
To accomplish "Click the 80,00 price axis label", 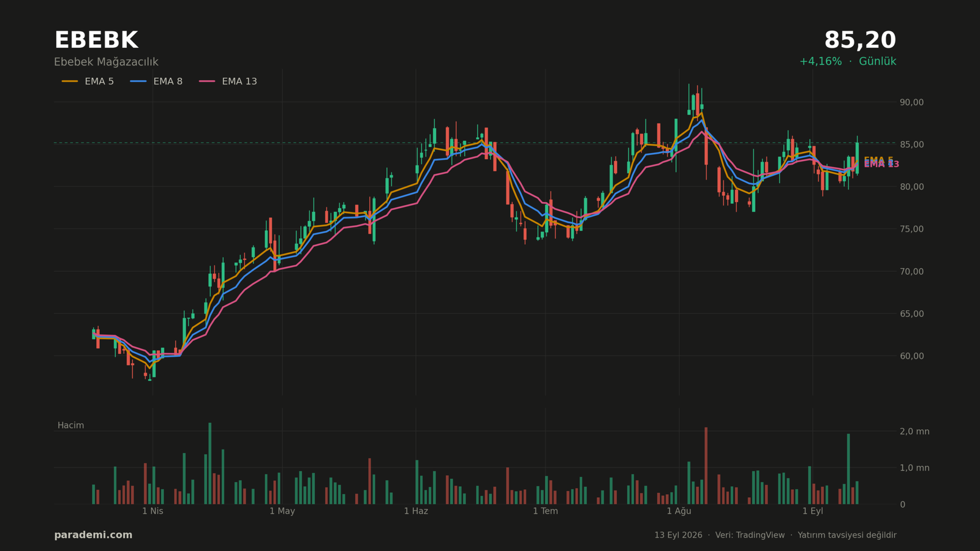I will click(x=911, y=187).
